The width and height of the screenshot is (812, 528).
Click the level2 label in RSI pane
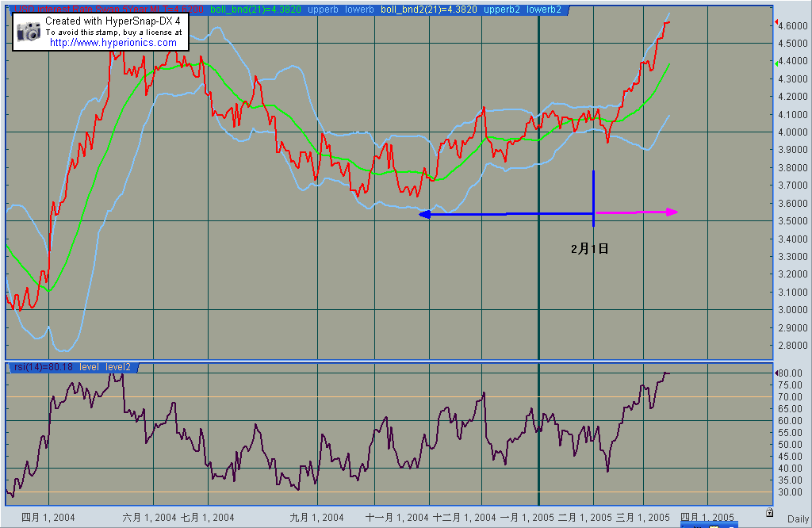click(118, 367)
